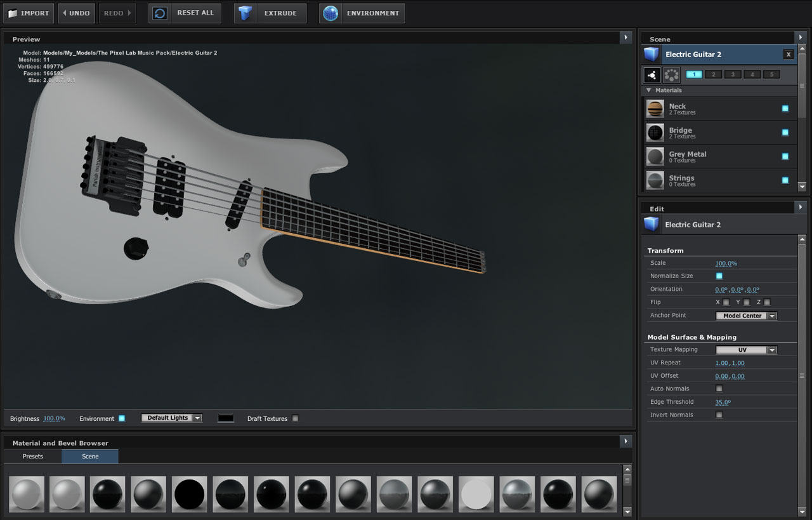Enable Flip Z checkbox
This screenshot has width=812, height=520.
click(x=767, y=302)
